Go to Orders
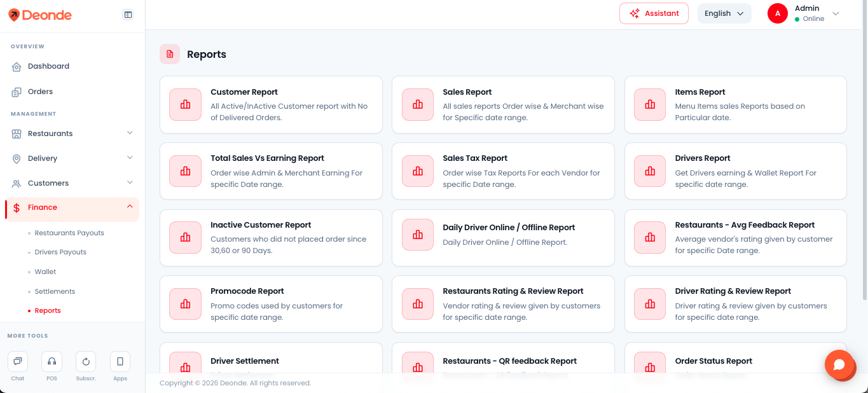The image size is (868, 393). (40, 92)
